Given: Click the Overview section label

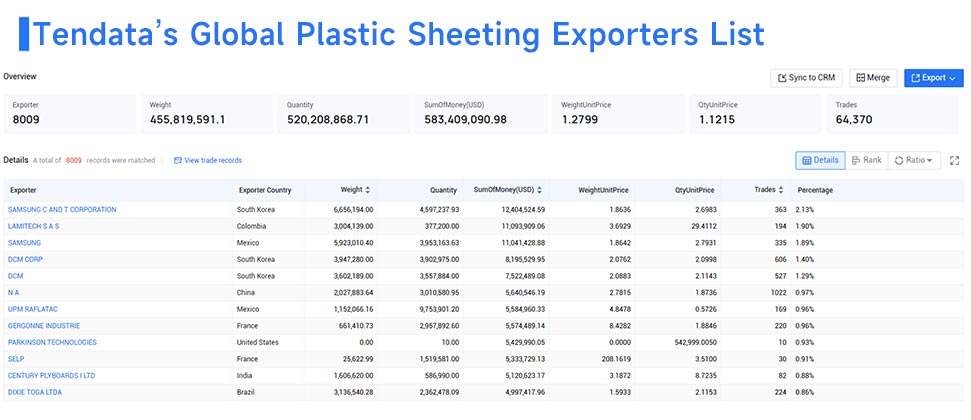Looking at the screenshot, I should pyautogui.click(x=20, y=77).
